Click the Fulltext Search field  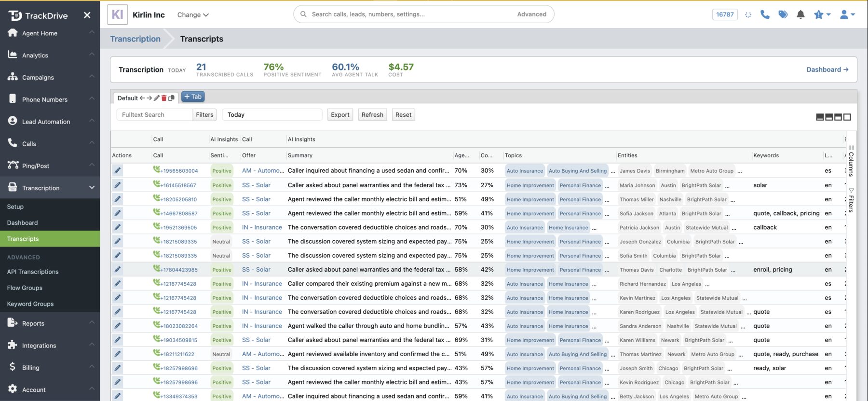[154, 115]
